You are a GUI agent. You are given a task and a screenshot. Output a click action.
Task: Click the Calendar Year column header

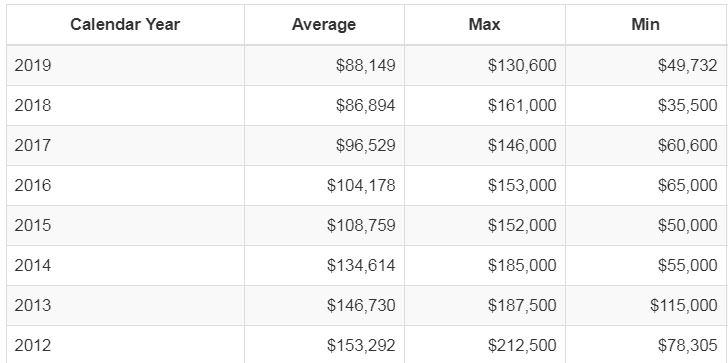pyautogui.click(x=125, y=25)
